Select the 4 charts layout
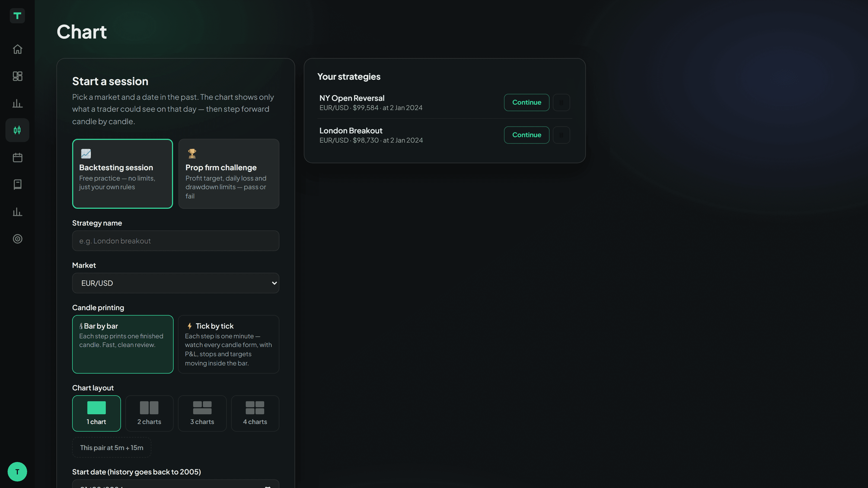The width and height of the screenshot is (868, 488). point(255,413)
